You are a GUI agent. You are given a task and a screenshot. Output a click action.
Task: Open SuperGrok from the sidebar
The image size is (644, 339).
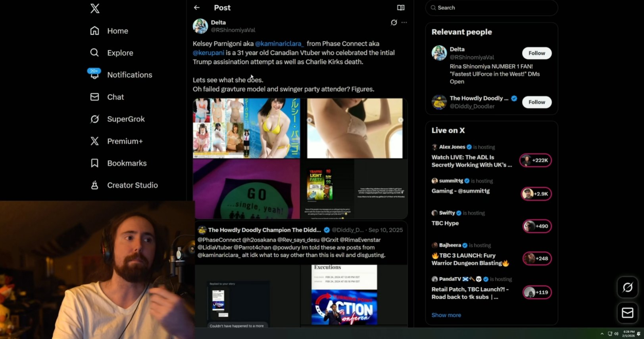pyautogui.click(x=125, y=119)
